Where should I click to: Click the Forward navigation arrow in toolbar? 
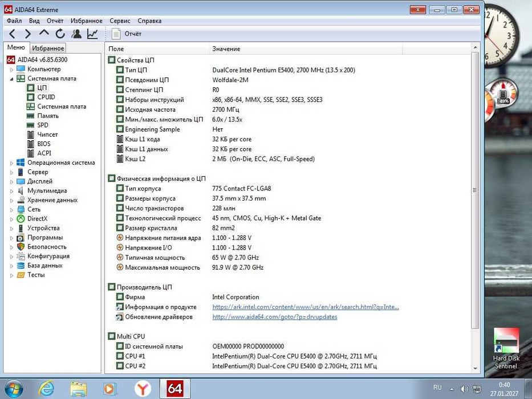point(28,34)
